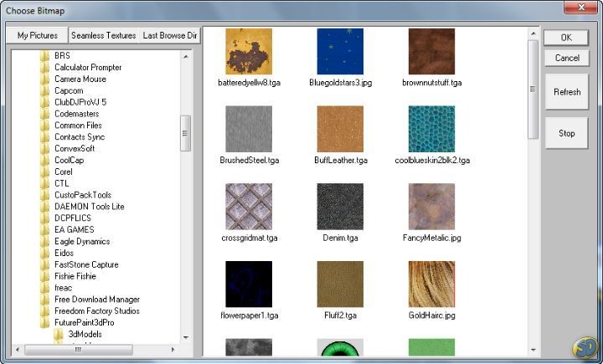Click the folder tree scroll right arrow
This screenshot has height=364, width=603.
(x=173, y=350)
